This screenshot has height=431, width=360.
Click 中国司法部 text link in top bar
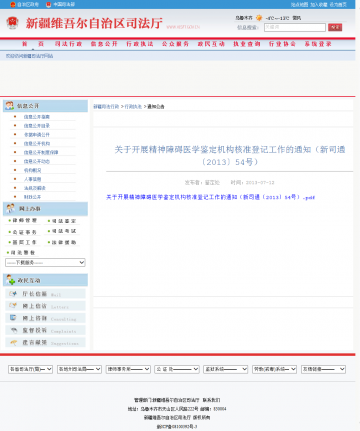tap(64, 5)
